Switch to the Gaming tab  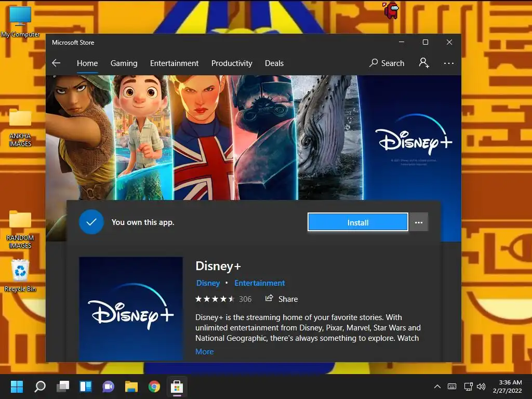(x=124, y=63)
